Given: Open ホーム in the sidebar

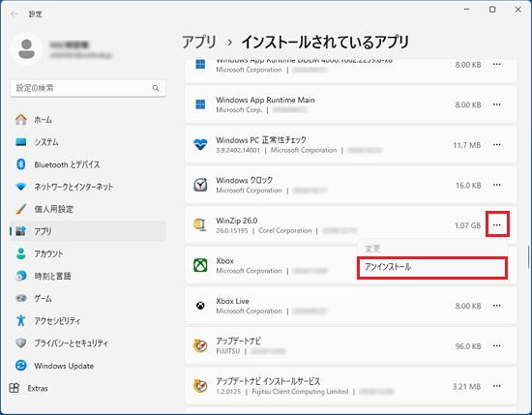Looking at the screenshot, I should (x=88, y=120).
